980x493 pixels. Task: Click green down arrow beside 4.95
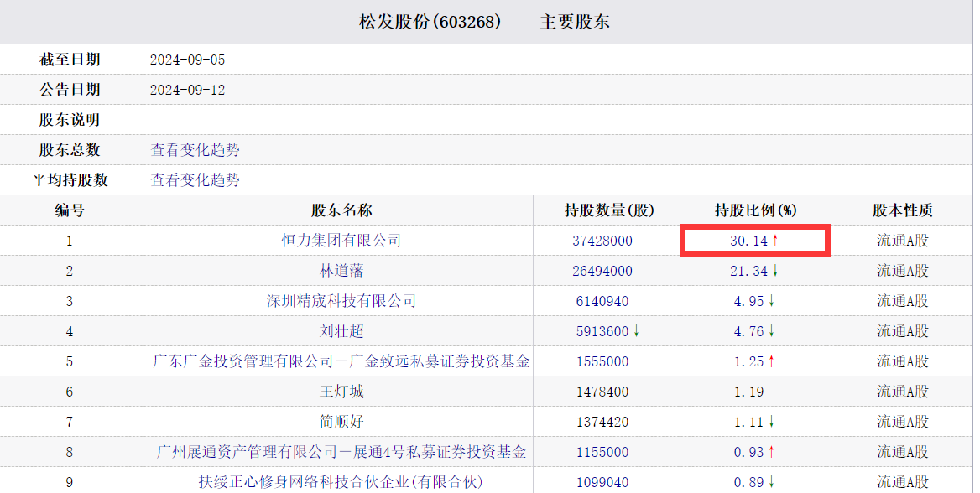(x=771, y=300)
